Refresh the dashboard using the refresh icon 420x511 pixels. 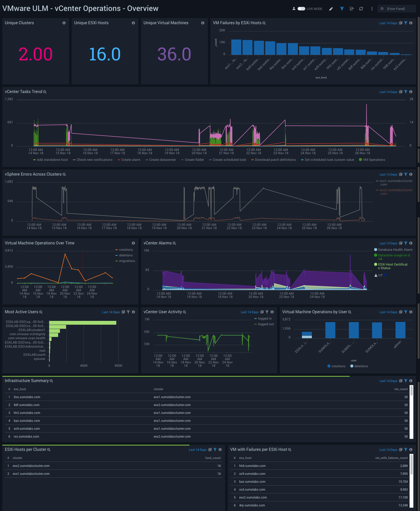click(x=361, y=9)
